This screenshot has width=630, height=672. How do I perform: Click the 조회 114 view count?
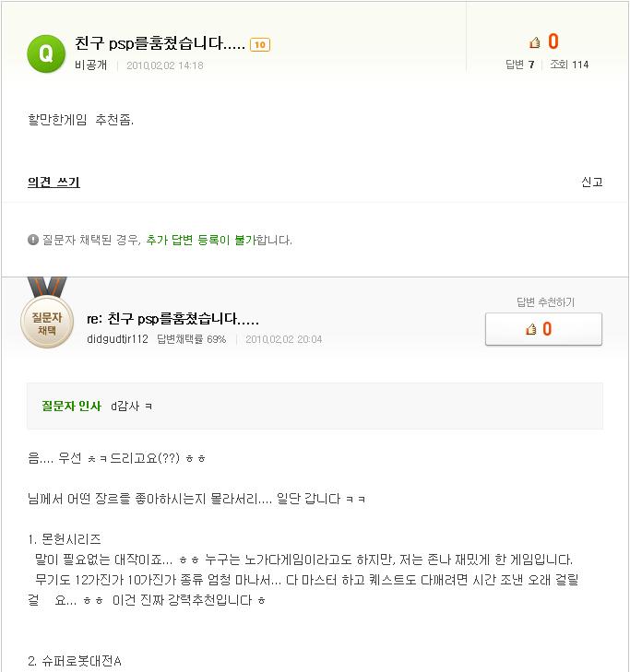pos(569,65)
